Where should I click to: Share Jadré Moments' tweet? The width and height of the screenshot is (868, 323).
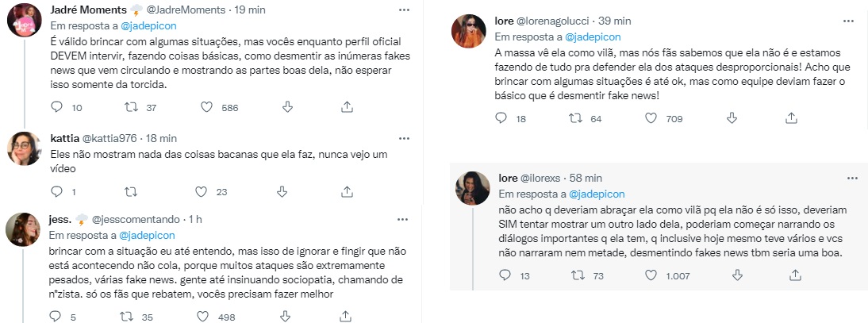(347, 107)
